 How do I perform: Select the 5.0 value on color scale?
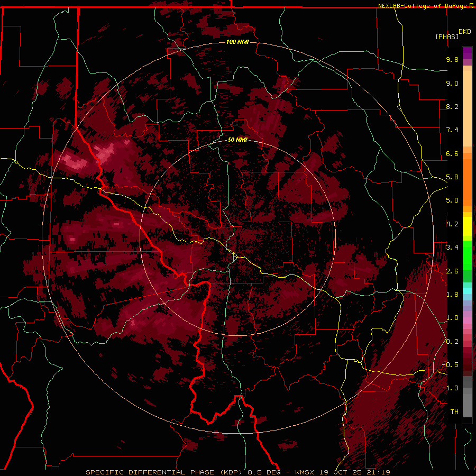point(452,200)
